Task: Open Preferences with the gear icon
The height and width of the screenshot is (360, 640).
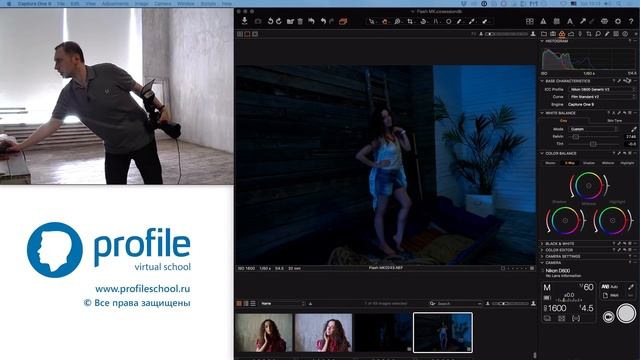Action: 618,21
